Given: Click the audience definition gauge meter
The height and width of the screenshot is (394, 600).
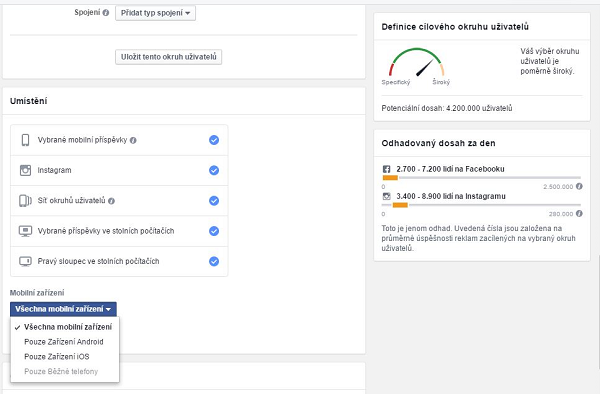Looking at the screenshot, I should point(416,62).
